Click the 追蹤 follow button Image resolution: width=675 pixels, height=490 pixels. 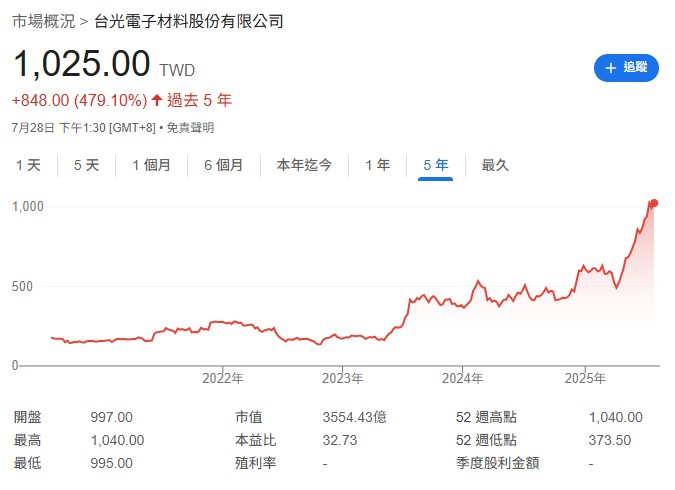626,68
